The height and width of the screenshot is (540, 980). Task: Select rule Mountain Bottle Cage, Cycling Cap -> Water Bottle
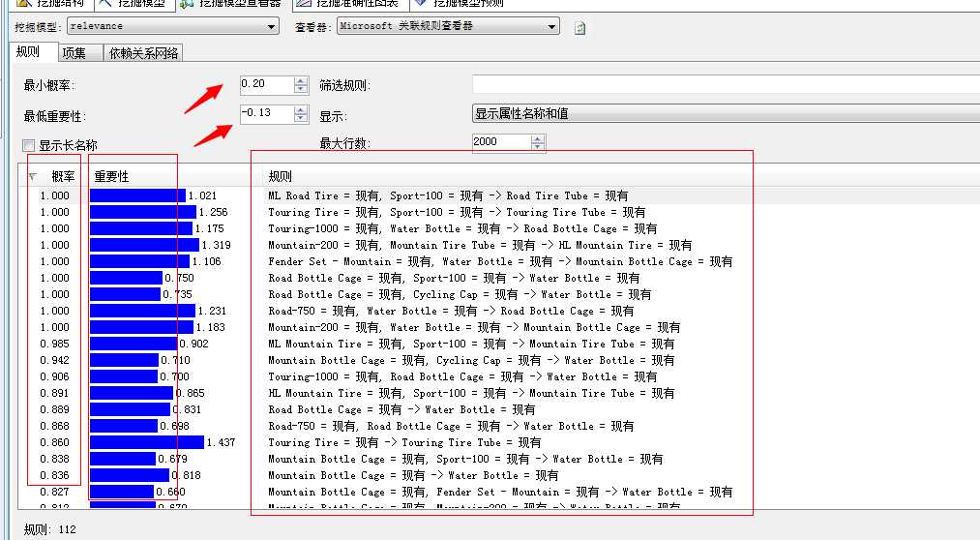[x=471, y=360]
